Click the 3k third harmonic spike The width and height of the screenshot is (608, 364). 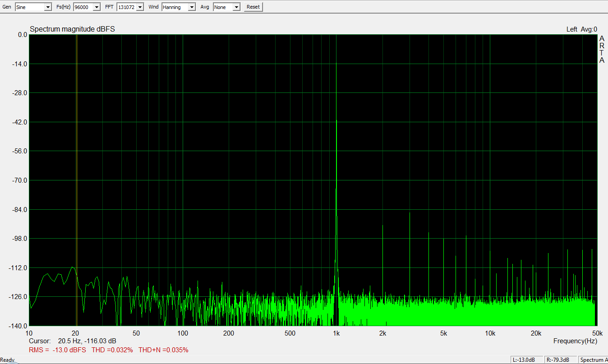[410, 215]
